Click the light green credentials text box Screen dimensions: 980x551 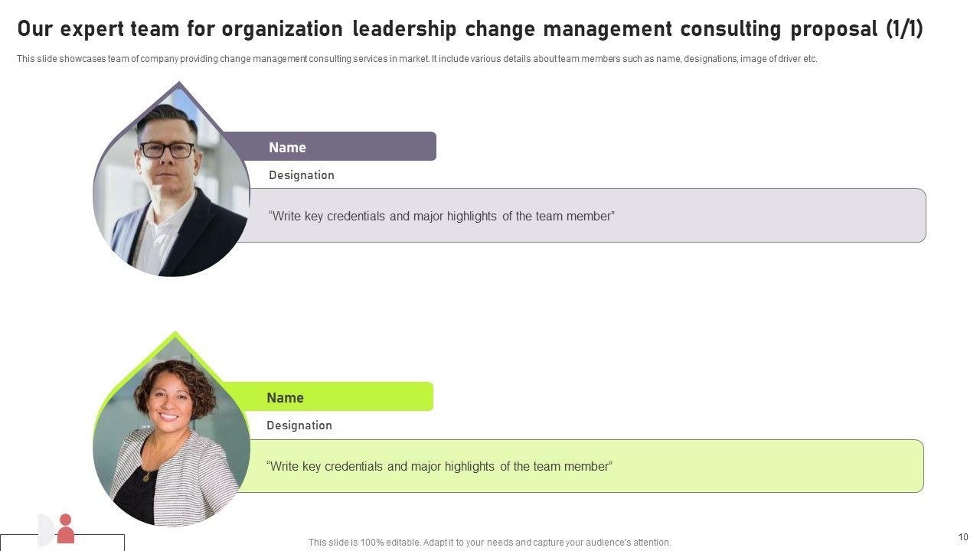[582, 466]
